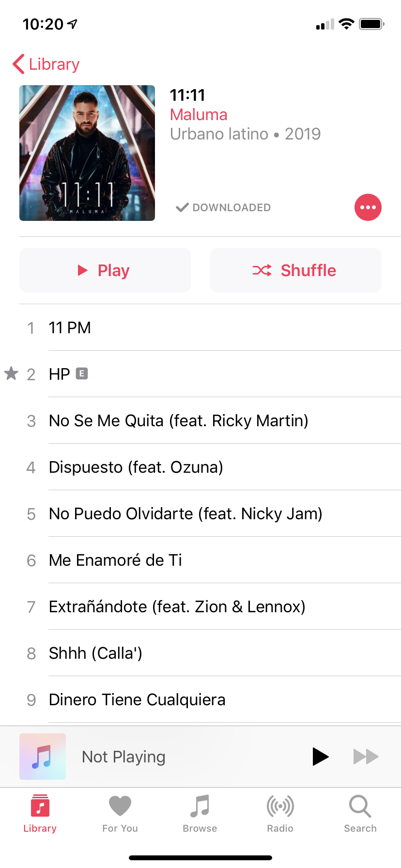The width and height of the screenshot is (401, 868).
Task: Tap the Play album button
Action: coord(105,270)
